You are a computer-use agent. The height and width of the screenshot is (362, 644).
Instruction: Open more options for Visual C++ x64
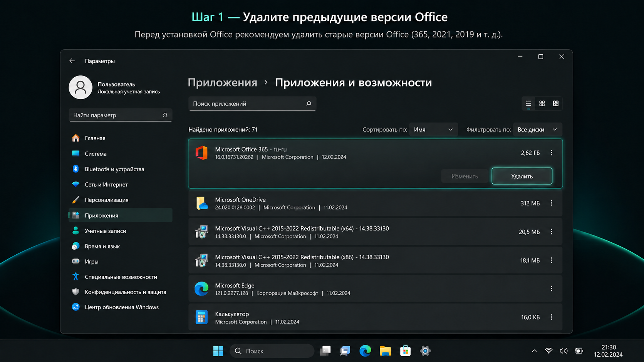[552, 232]
